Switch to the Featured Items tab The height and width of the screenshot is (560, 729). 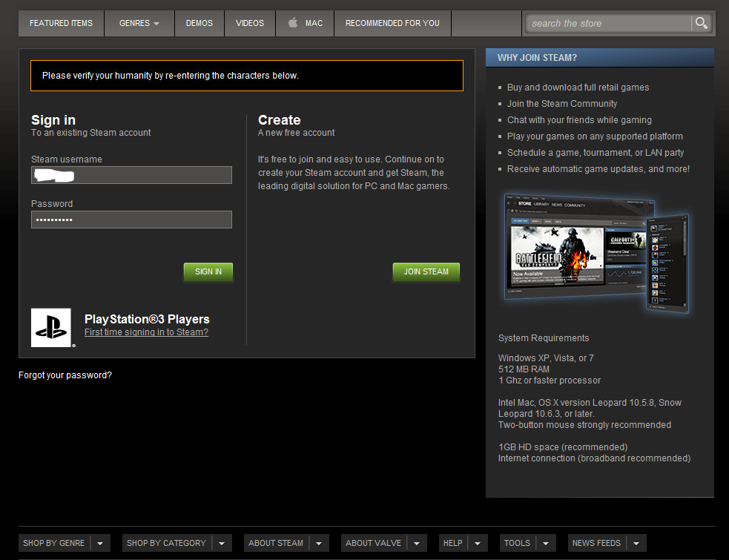click(61, 23)
